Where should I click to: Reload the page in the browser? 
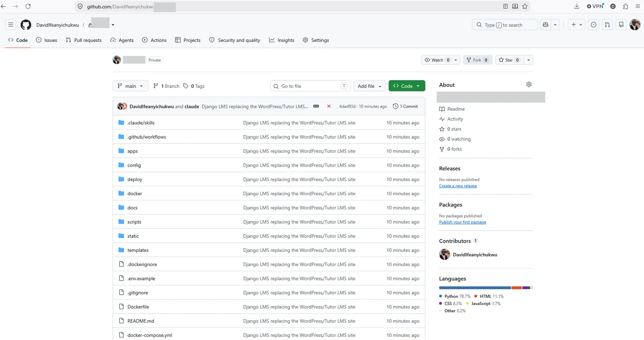point(28,6)
